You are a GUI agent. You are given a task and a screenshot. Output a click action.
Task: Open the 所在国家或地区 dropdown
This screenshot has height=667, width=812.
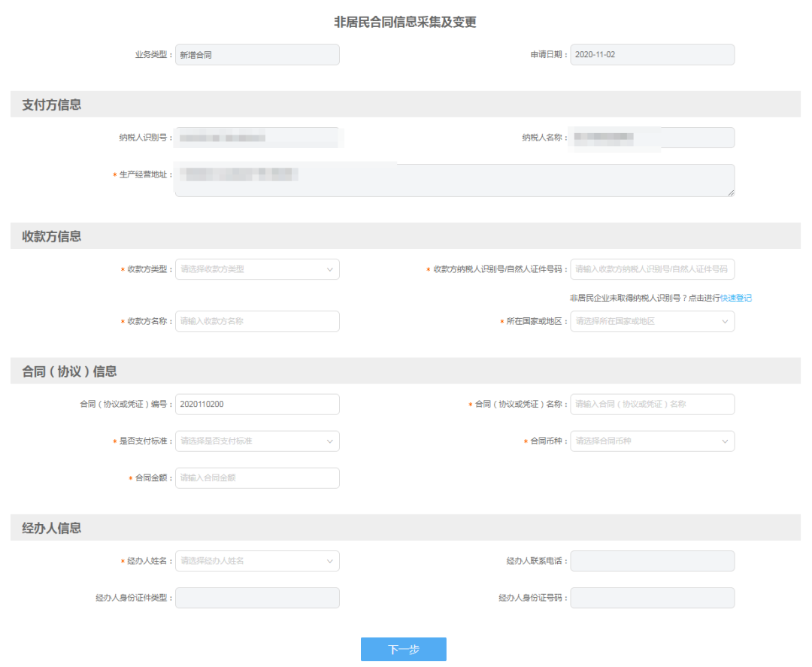tap(652, 321)
